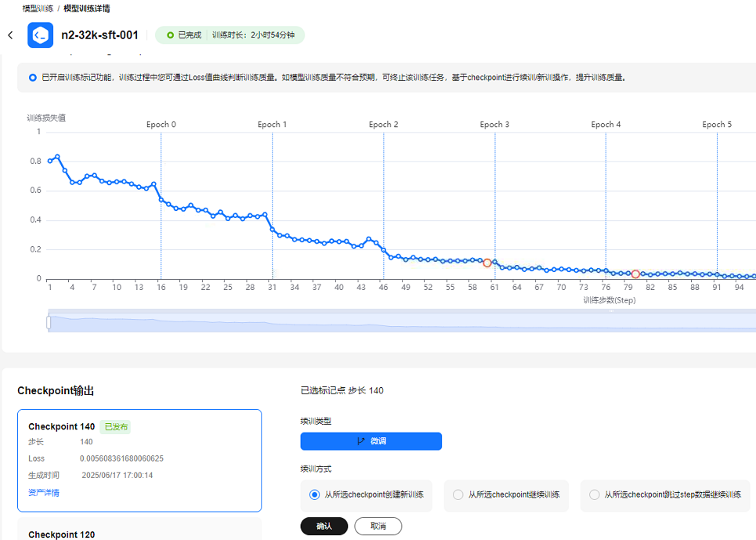Click the Epoch 3 marker line label
Image resolution: width=756 pixels, height=540 pixels.
tap(494, 125)
